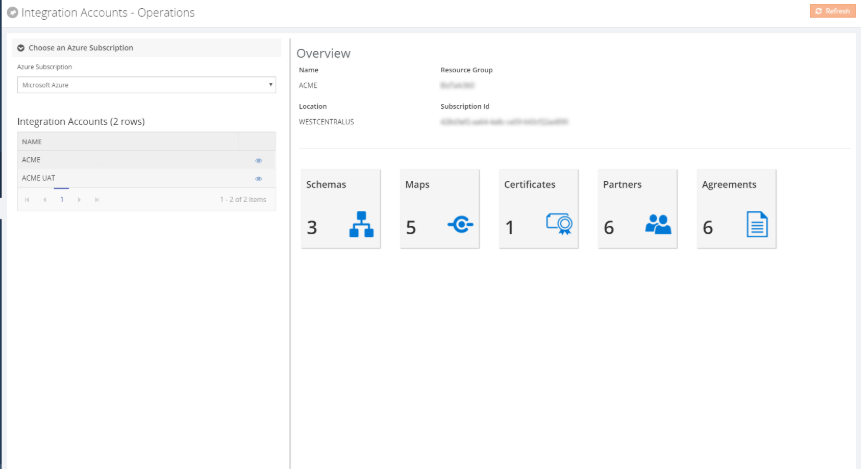Click the Maps tile title
This screenshot has height=469, width=862.
pos(417,185)
